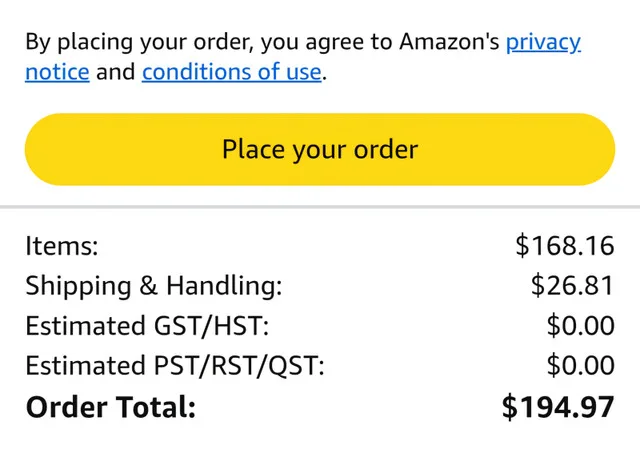This screenshot has width=640, height=450.
Task: Open the conditions of use link
Action: [232, 72]
